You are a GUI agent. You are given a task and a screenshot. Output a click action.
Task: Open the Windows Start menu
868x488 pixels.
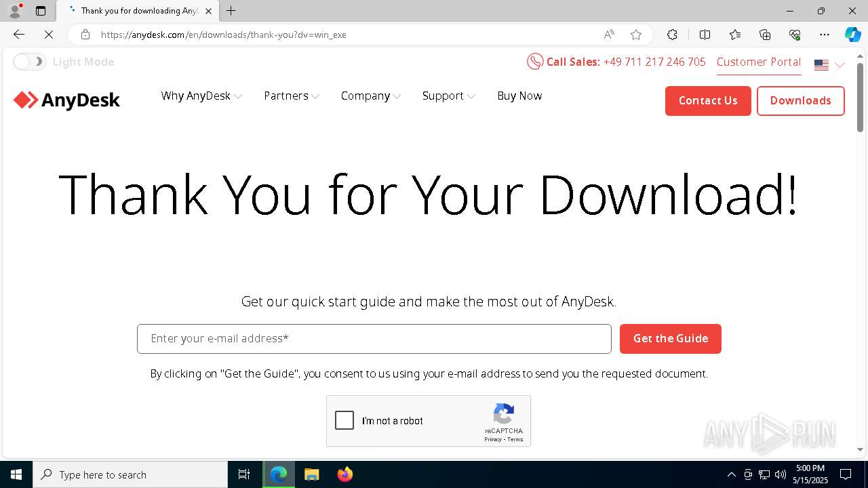click(16, 474)
